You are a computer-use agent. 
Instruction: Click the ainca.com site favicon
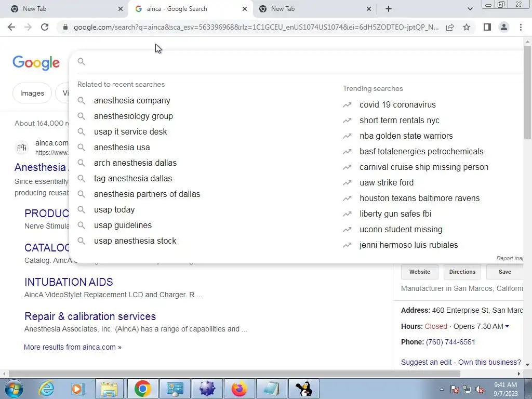tap(22, 148)
